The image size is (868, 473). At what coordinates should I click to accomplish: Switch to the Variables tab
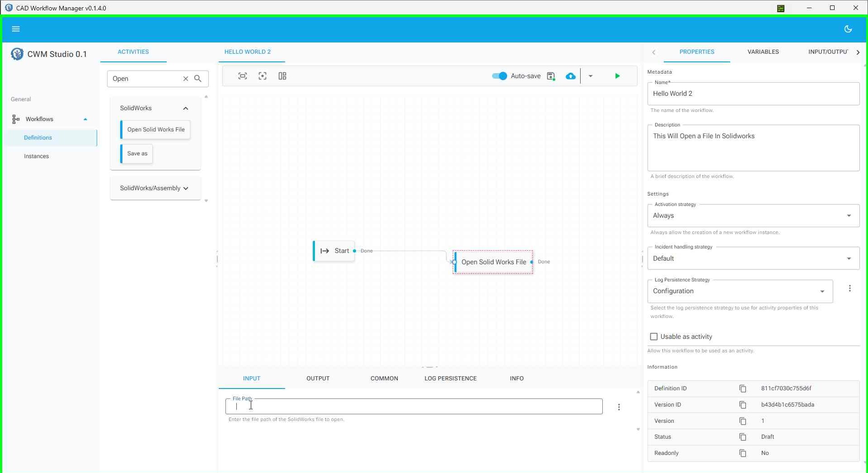(763, 52)
